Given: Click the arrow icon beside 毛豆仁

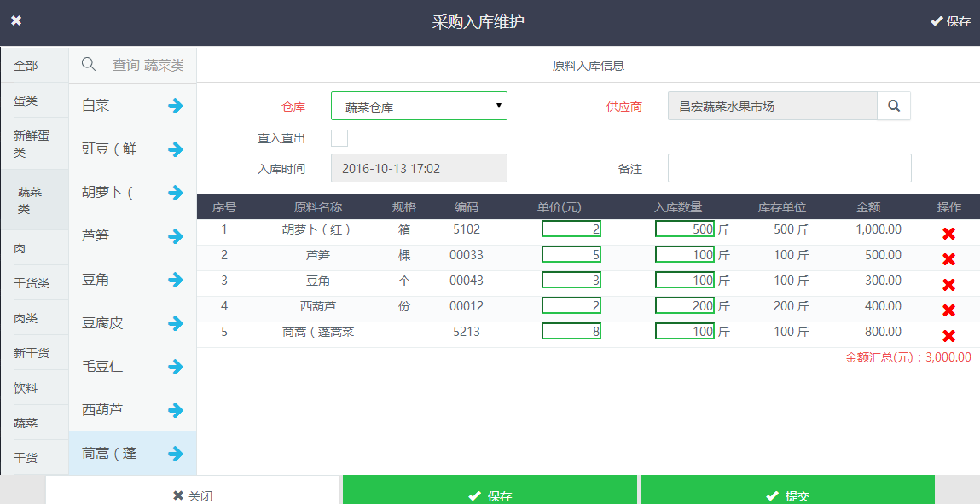Looking at the screenshot, I should click(x=176, y=367).
